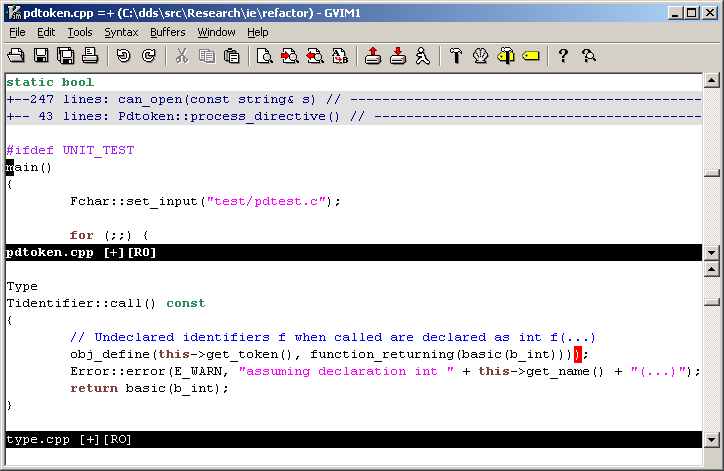724x471 pixels.
Task: Click the "assuming declaration int " string
Action: tap(346, 372)
